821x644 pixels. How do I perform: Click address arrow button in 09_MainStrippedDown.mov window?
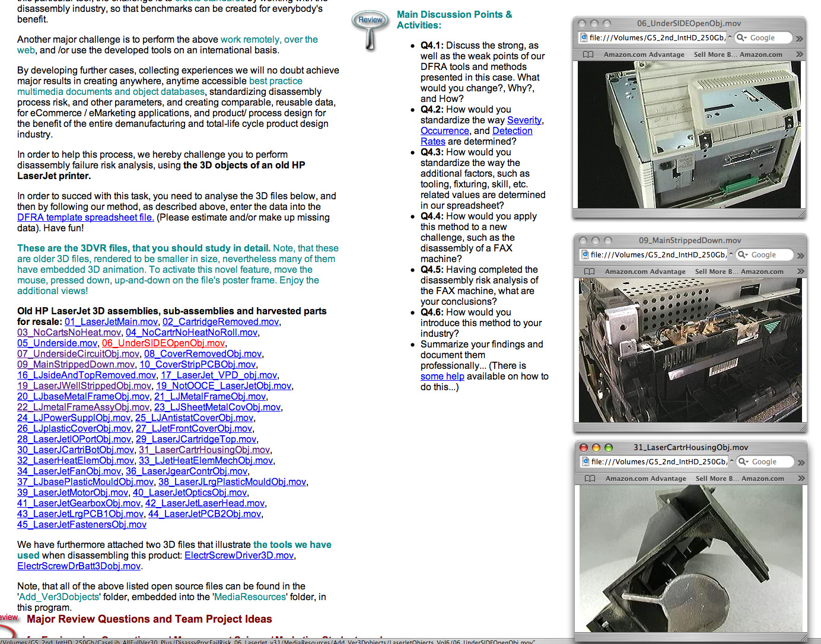coord(731,255)
